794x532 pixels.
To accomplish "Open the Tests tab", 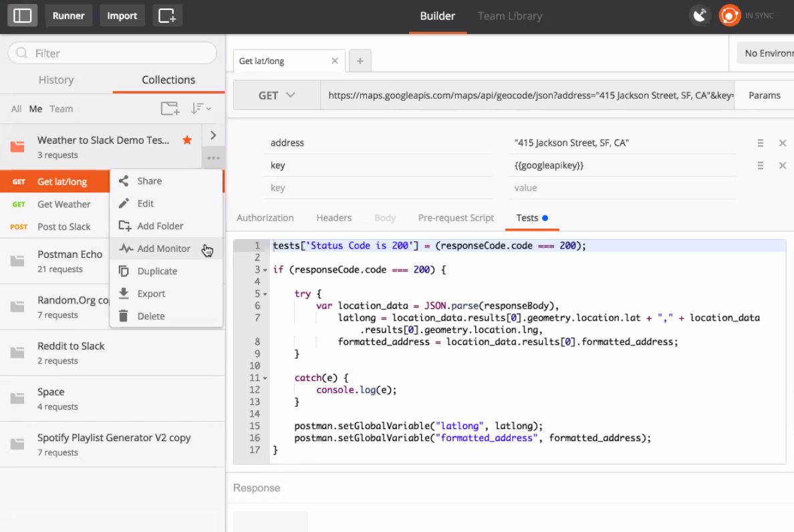I will pyautogui.click(x=532, y=218).
